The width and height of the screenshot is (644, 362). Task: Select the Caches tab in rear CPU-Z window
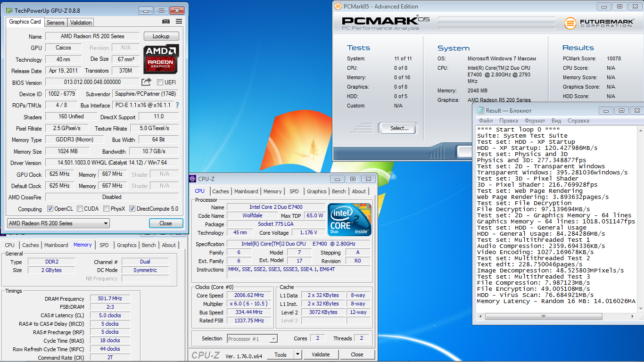(31, 245)
